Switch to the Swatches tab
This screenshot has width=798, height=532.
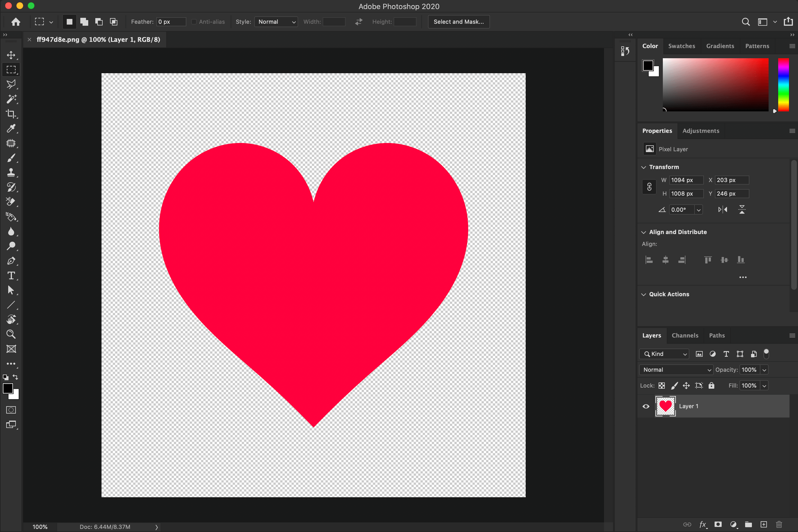pyautogui.click(x=681, y=46)
